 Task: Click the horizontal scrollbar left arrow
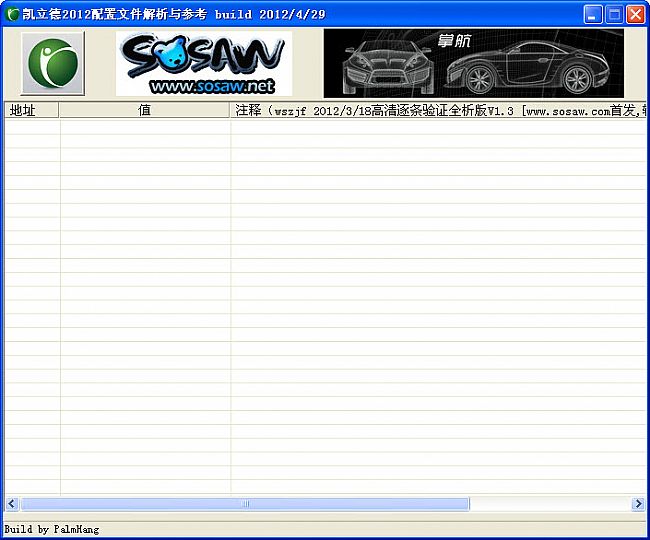[12, 504]
